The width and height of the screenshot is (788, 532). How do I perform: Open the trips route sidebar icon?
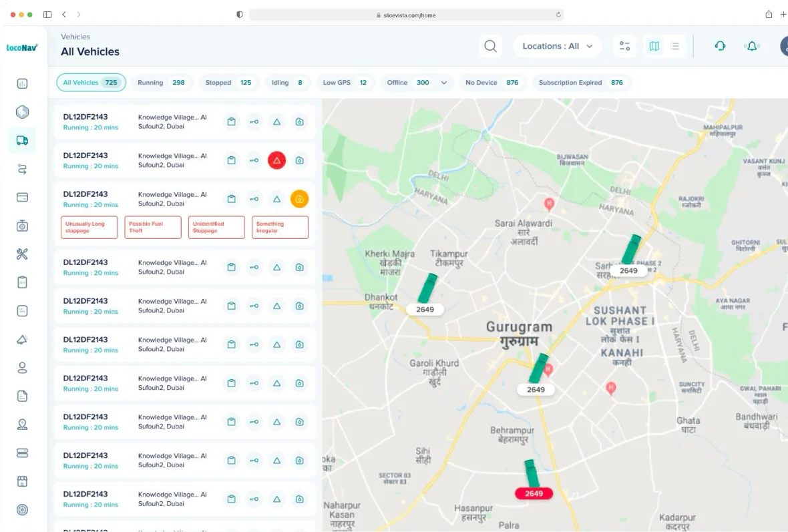point(22,170)
